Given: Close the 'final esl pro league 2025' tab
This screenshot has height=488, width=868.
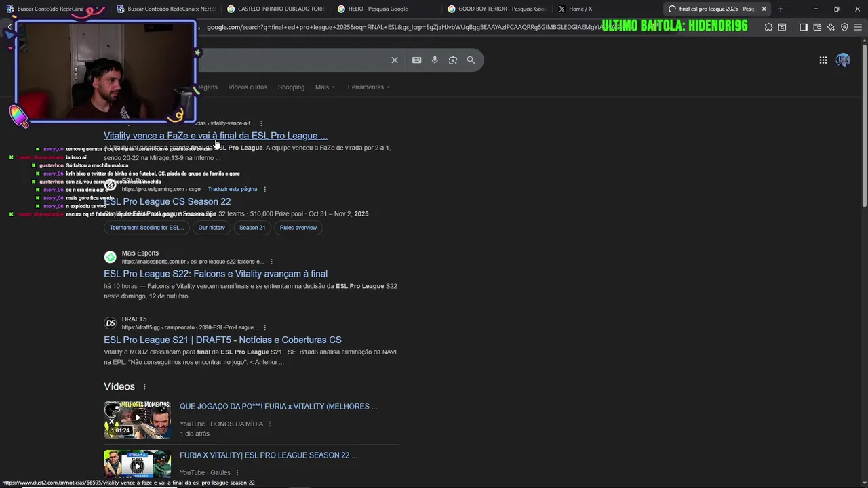Looking at the screenshot, I should pos(764,9).
